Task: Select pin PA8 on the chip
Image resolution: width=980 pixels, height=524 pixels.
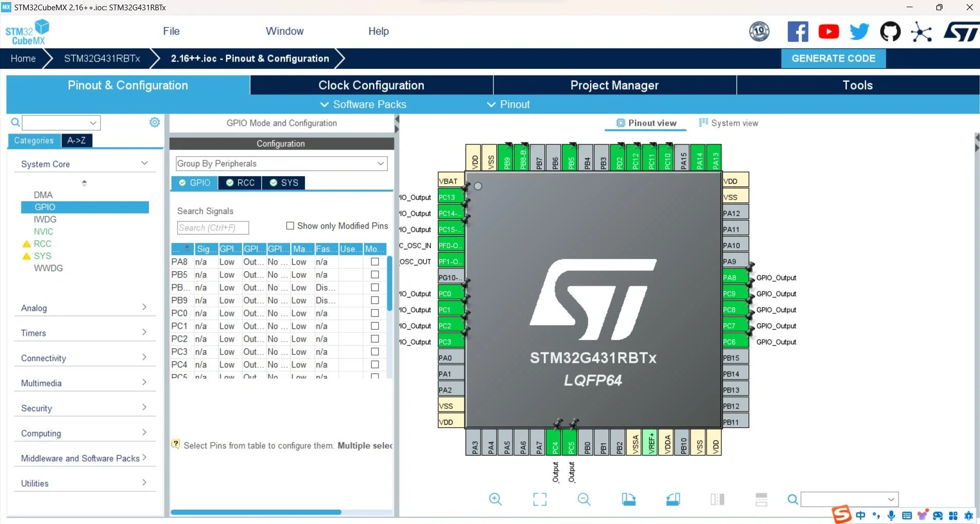Action: 736,277
